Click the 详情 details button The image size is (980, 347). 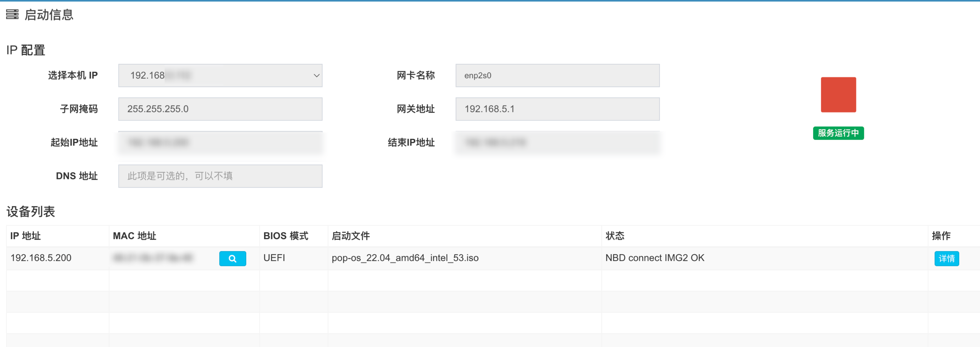click(946, 259)
